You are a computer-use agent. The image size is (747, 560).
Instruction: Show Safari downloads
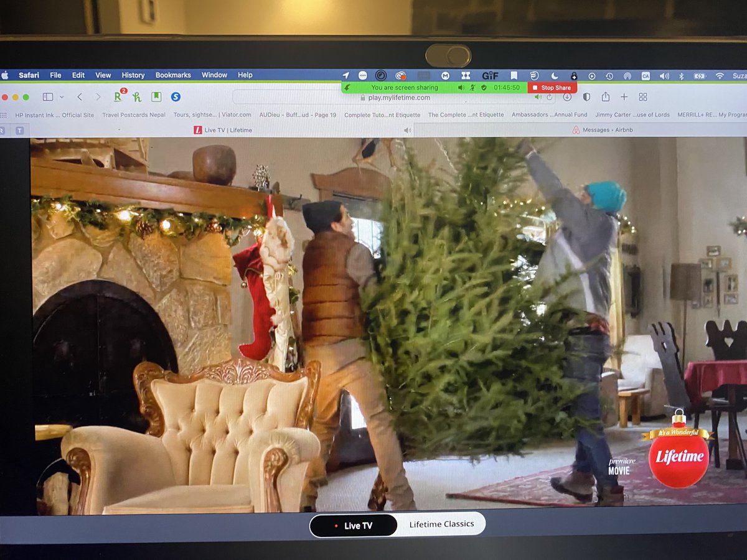567,97
